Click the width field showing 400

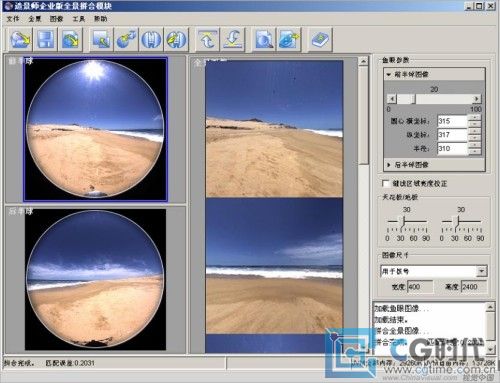point(420,287)
